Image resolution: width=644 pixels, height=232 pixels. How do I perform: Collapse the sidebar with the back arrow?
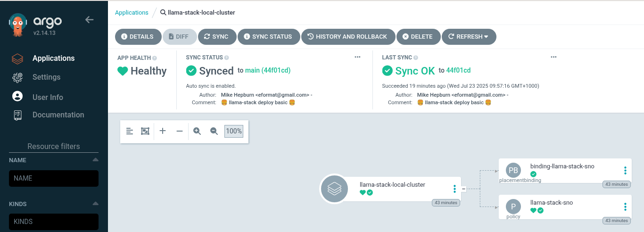(x=89, y=20)
